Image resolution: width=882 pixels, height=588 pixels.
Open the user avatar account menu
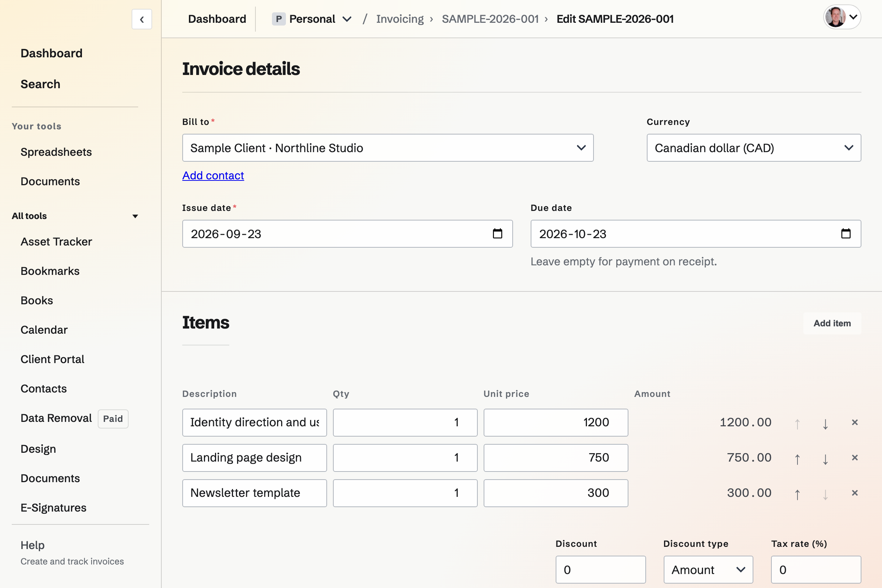tap(842, 17)
